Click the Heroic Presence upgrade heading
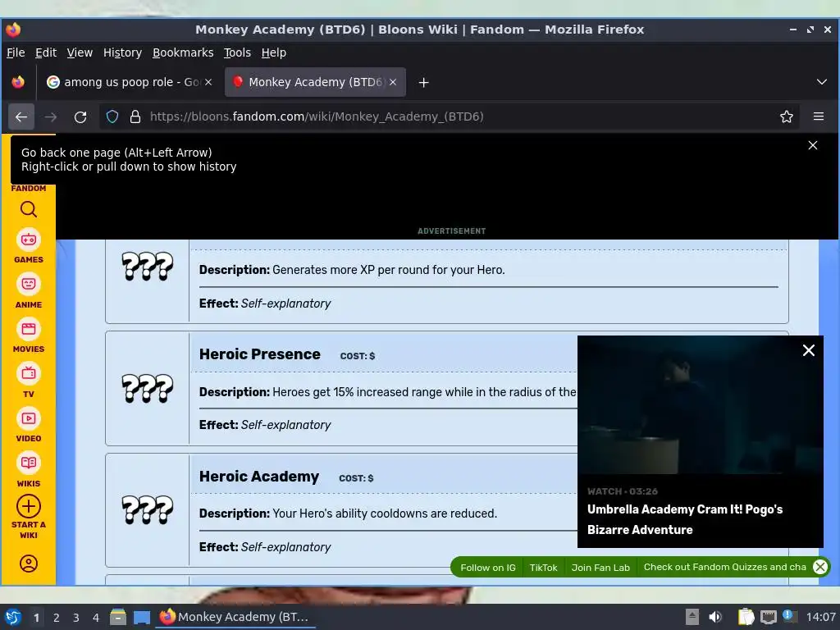Image resolution: width=840 pixels, height=630 pixels. click(260, 354)
